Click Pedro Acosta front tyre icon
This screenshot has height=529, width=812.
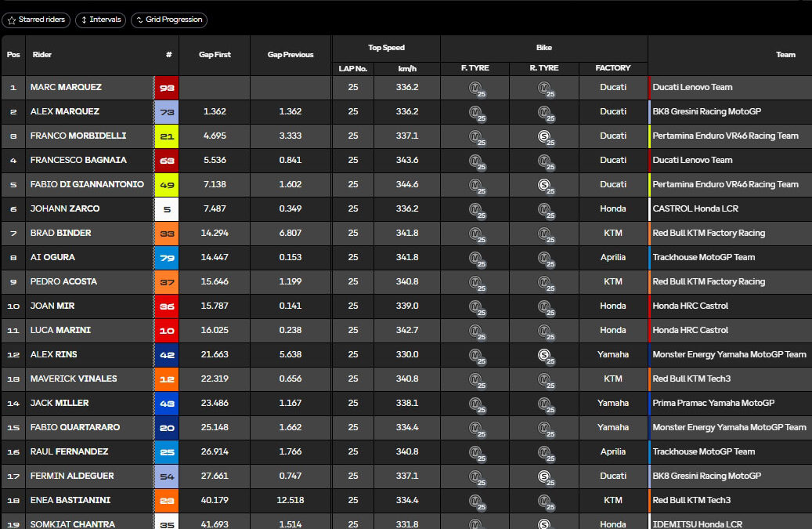coord(476,284)
